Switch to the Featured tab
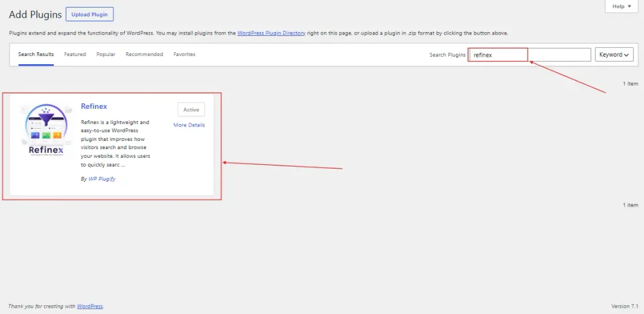 coord(75,54)
